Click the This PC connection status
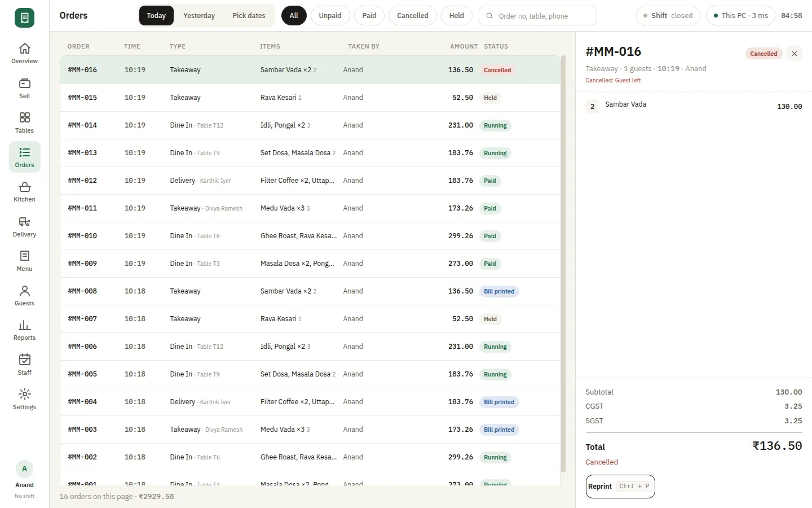 (x=740, y=16)
